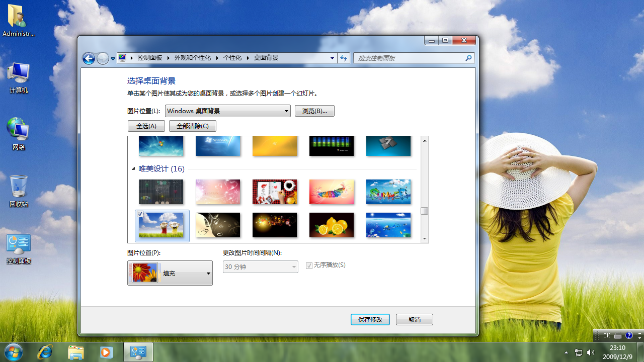
Task: Click the wallpaper list scrollbar thumb
Action: tap(425, 211)
